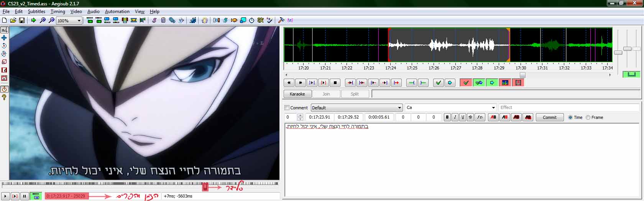Image resolution: width=644 pixels, height=201 pixels.
Task: Open the 100% video zoom dropdown
Action: click(69, 21)
